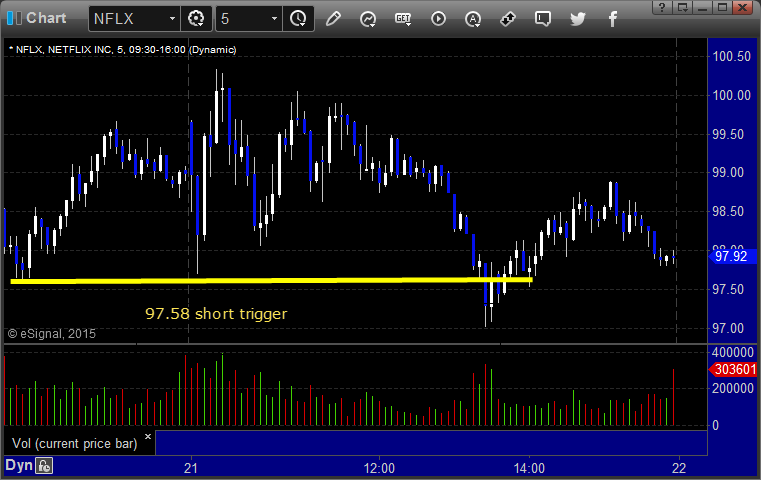Click the Chart window title text
The image size is (761, 480).
pyautogui.click(x=46, y=18)
